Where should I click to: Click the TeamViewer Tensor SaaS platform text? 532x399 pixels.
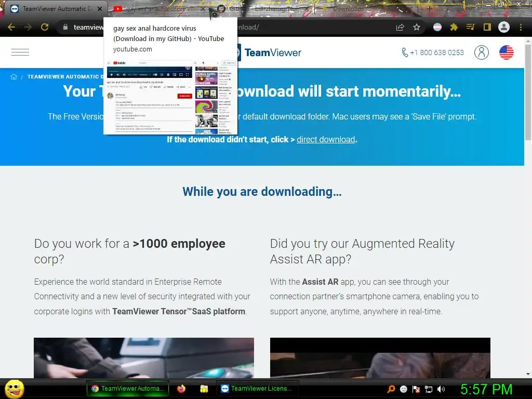click(179, 312)
